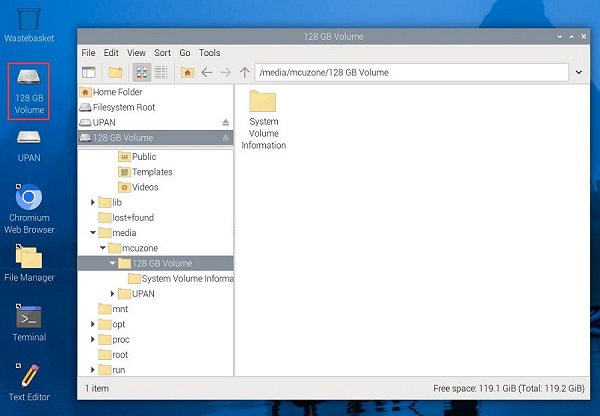Expand the proc folder node

coord(93,339)
